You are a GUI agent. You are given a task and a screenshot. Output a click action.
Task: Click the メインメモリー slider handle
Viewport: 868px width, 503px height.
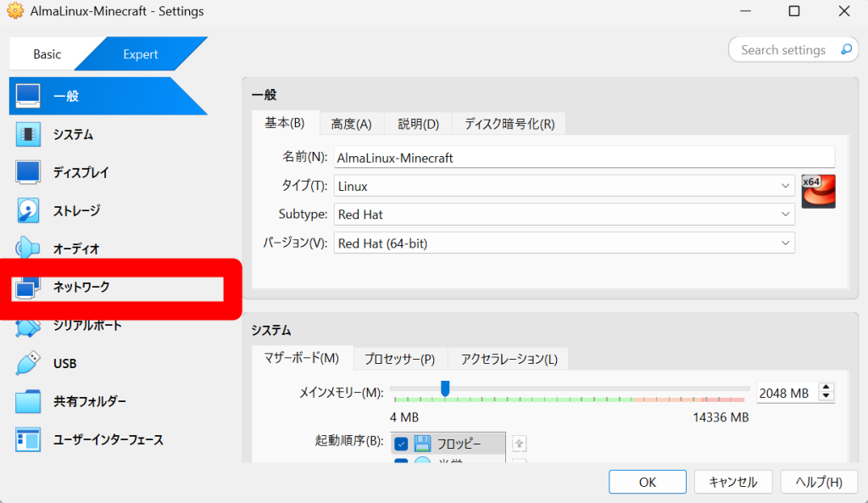click(445, 388)
